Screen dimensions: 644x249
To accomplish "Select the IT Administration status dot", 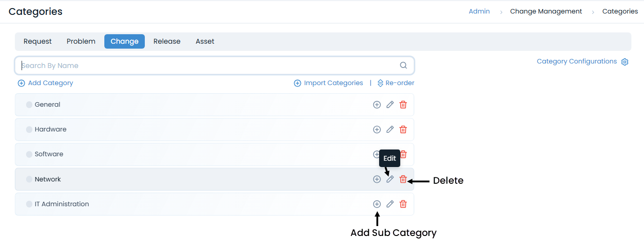I will 29,204.
